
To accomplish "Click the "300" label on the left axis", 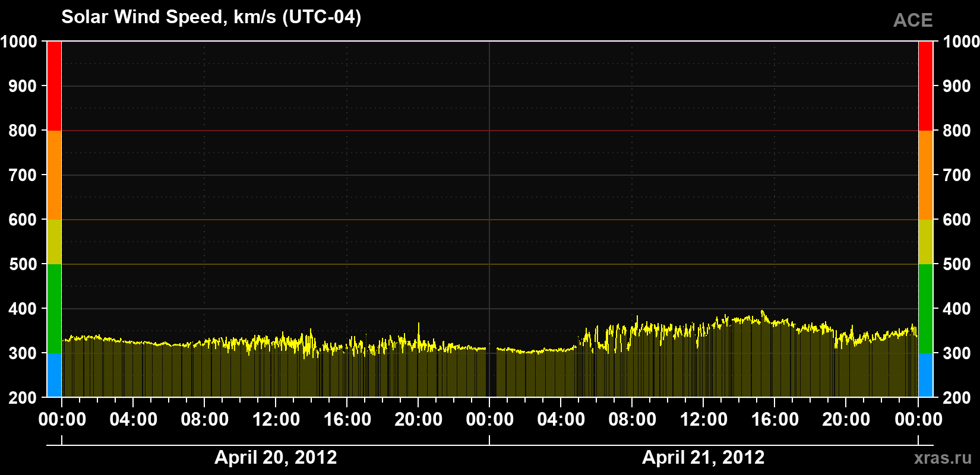I will [x=23, y=353].
